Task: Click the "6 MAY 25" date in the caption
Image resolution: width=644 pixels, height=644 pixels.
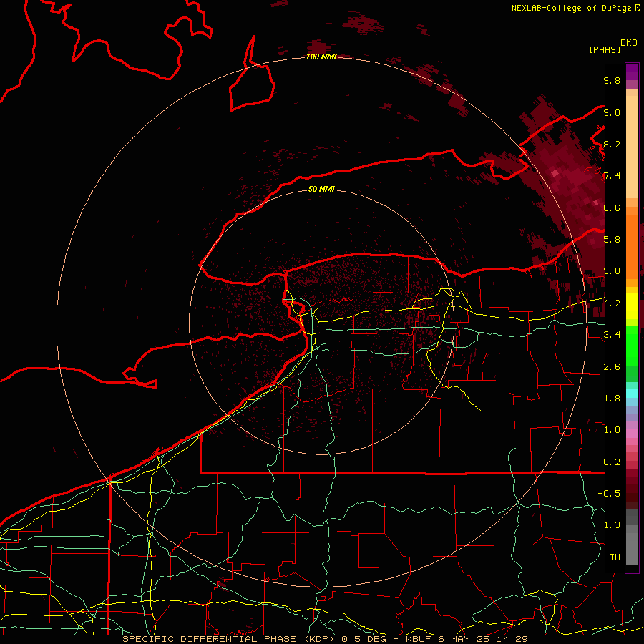Action: coord(463,639)
